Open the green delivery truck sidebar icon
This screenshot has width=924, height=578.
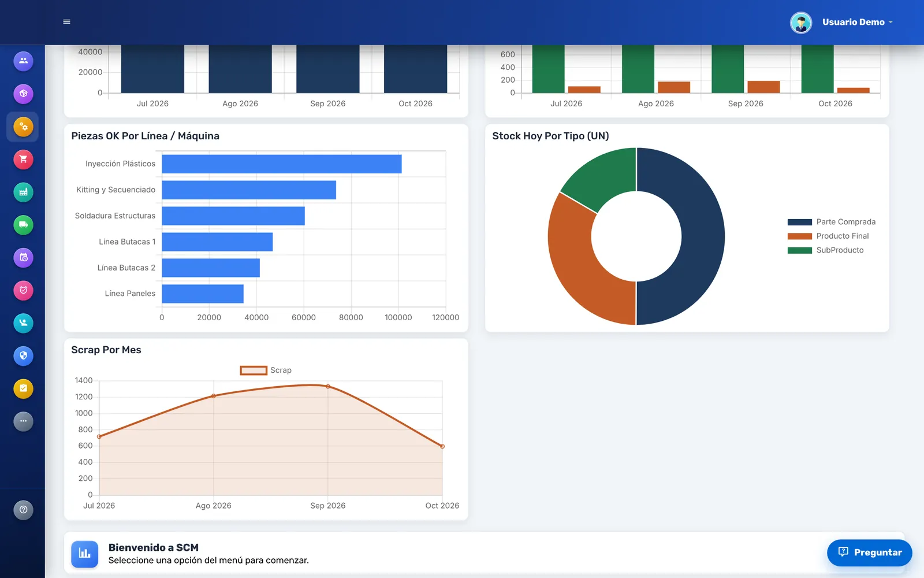coord(23,225)
